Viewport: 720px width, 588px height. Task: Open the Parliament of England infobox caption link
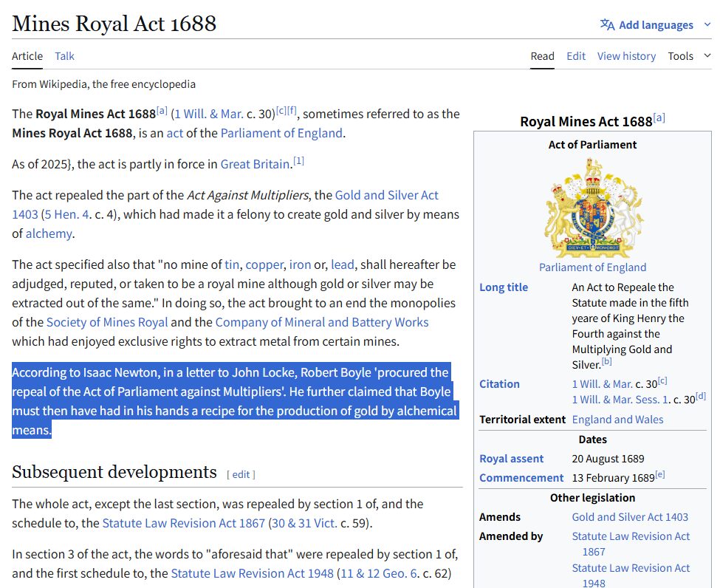(x=592, y=267)
